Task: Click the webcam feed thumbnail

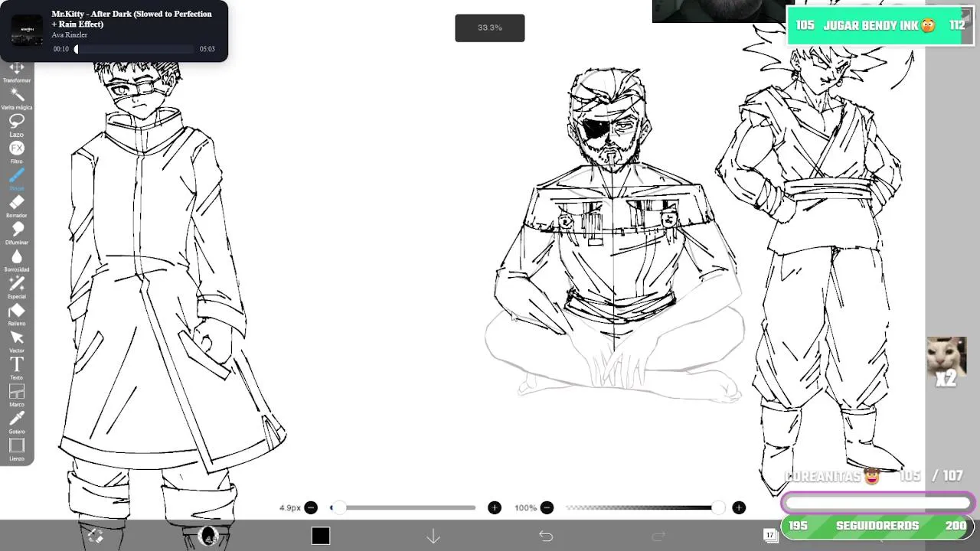Action: coord(720,11)
